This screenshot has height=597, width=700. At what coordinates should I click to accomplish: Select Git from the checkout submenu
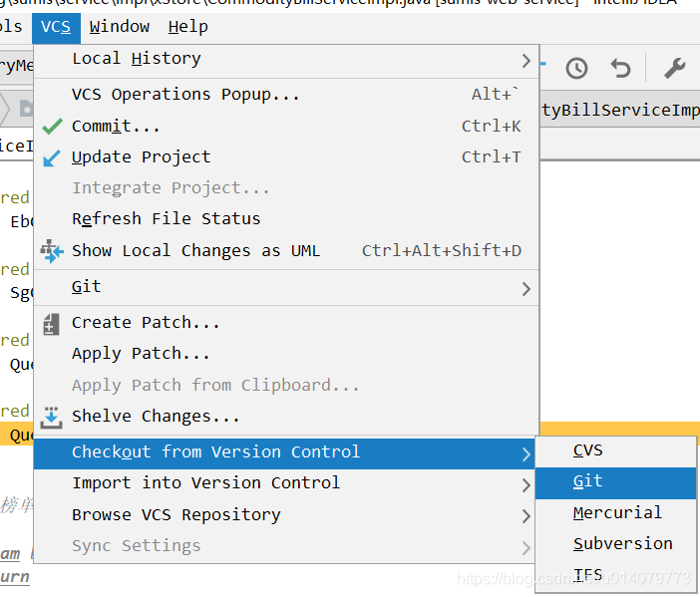pos(588,481)
